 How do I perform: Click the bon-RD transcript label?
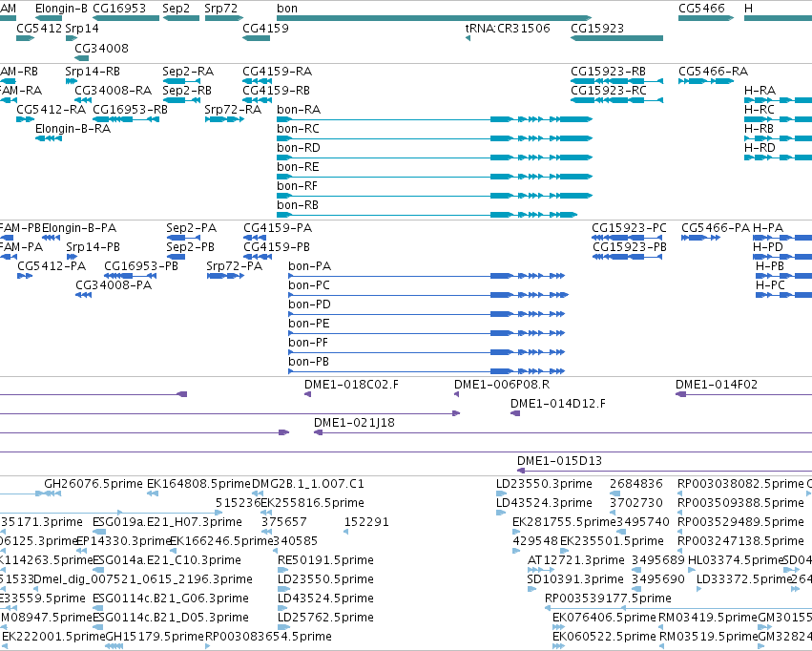[299, 148]
